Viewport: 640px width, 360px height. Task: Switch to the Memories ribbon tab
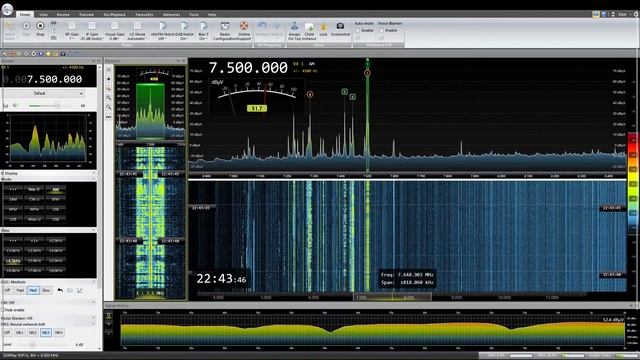tap(171, 14)
